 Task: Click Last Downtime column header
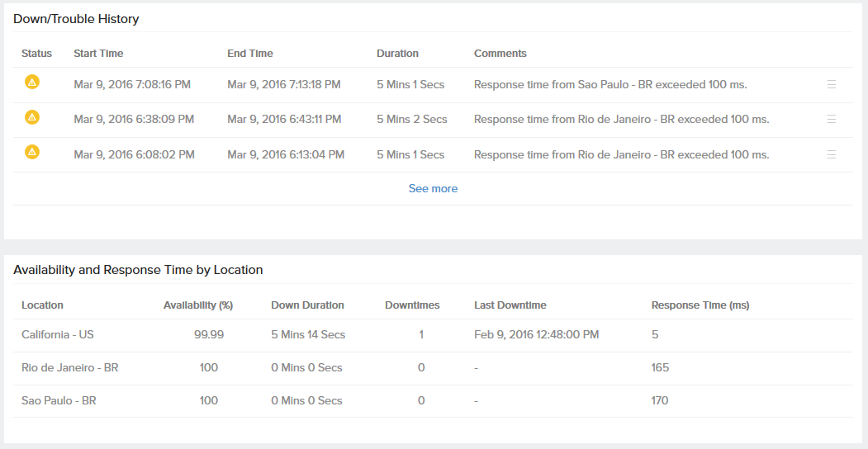(510, 305)
